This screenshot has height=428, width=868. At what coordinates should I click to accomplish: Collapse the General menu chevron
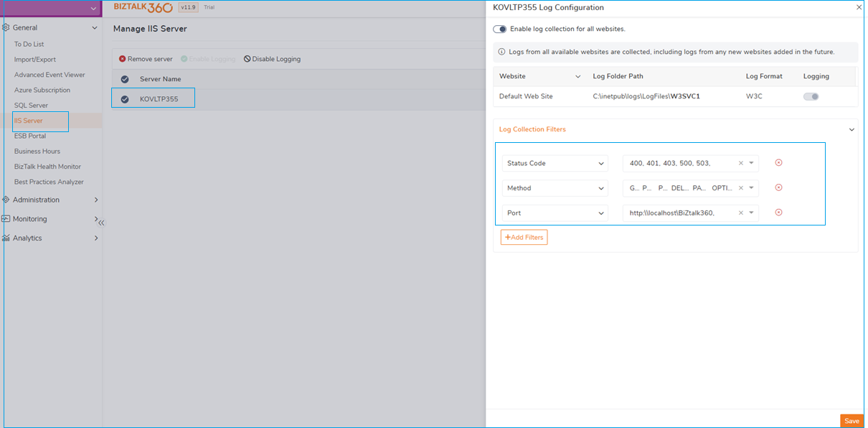click(95, 28)
